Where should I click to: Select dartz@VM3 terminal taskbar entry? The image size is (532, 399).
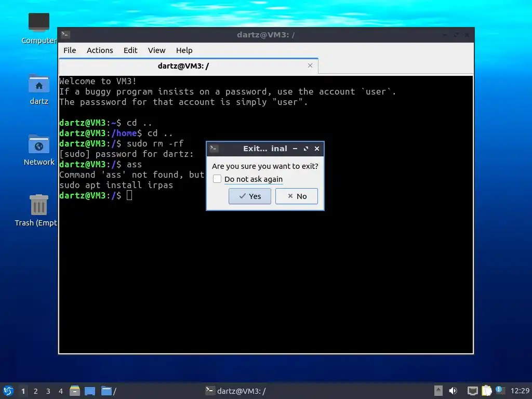point(236,391)
